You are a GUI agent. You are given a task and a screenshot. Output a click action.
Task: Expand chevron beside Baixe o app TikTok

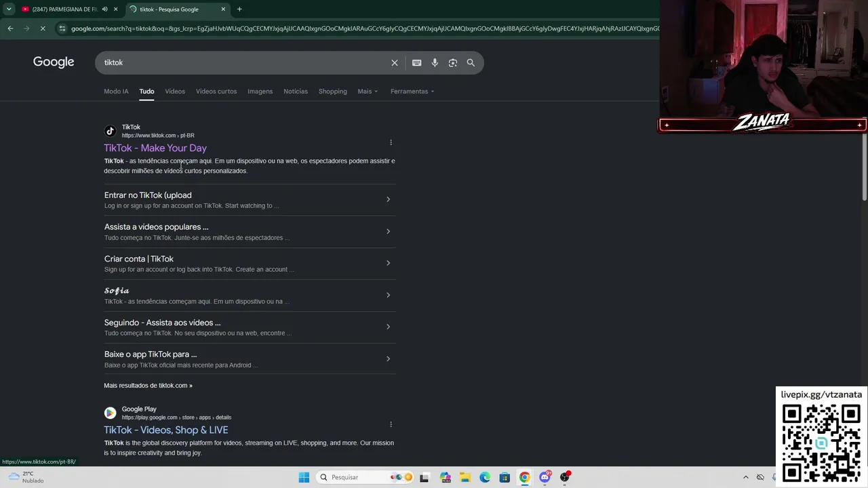[388, 359]
